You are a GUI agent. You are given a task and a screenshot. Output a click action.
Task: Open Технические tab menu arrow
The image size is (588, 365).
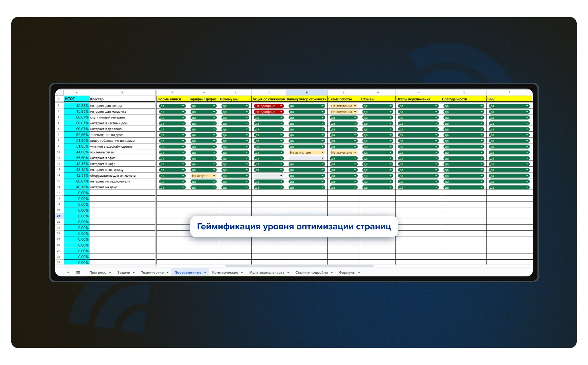point(167,273)
